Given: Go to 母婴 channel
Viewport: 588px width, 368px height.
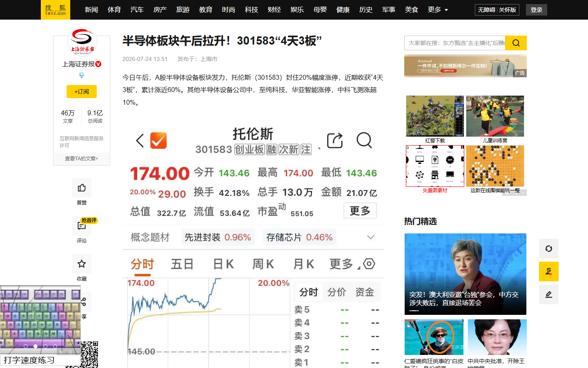Looking at the screenshot, I should pos(320,10).
